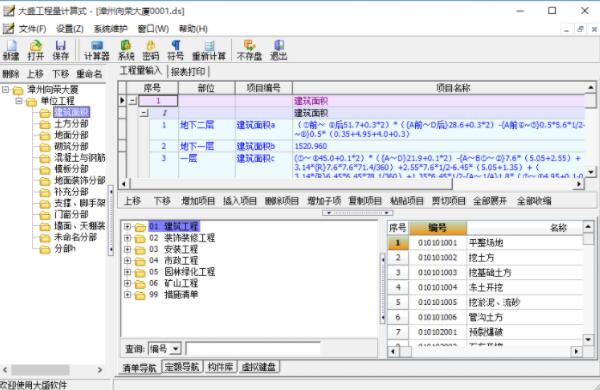The height and width of the screenshot is (390, 600).
Task: Click 删除项目 button
Action: click(x=282, y=201)
